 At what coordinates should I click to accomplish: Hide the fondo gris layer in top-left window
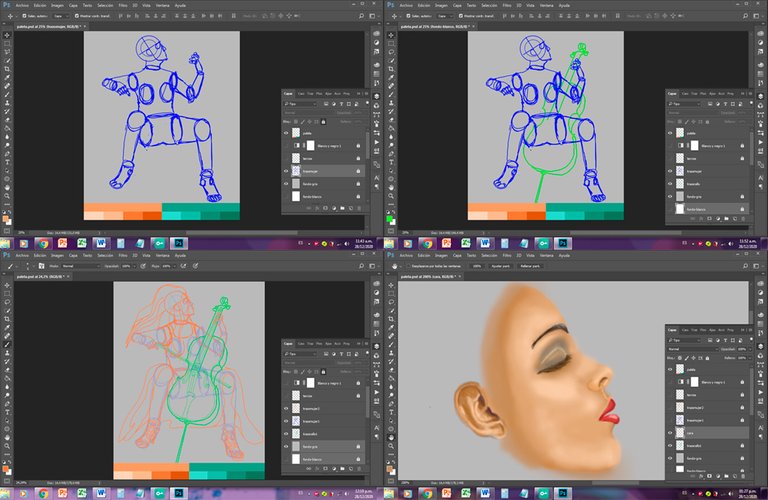coord(286,184)
